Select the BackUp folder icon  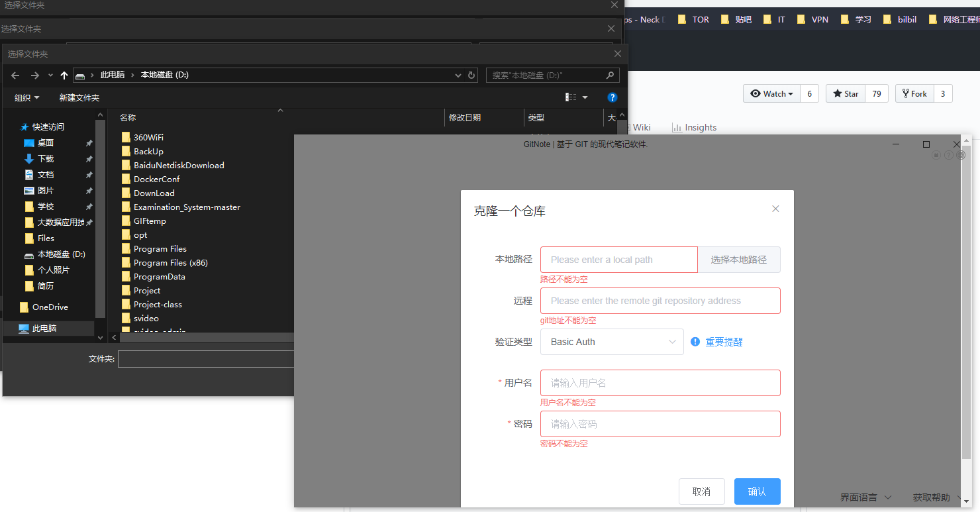click(x=126, y=151)
